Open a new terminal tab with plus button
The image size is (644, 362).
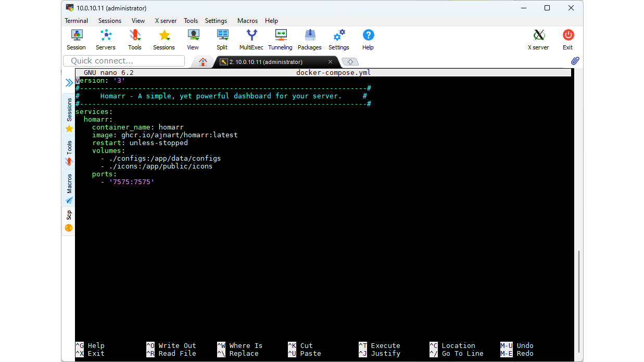click(x=349, y=61)
